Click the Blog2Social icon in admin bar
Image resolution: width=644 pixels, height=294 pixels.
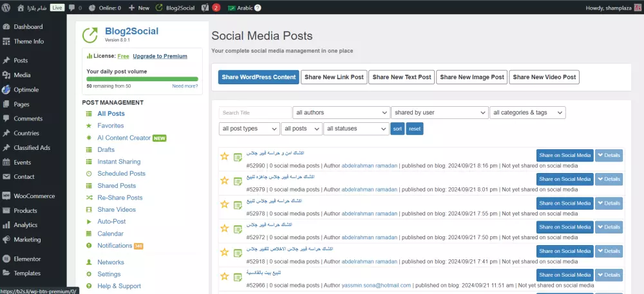click(158, 8)
